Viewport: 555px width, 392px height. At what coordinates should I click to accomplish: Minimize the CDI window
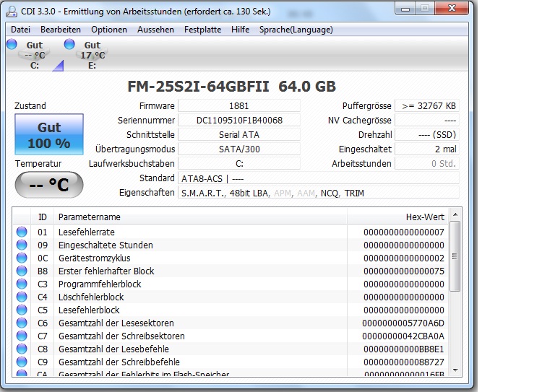point(405,9)
